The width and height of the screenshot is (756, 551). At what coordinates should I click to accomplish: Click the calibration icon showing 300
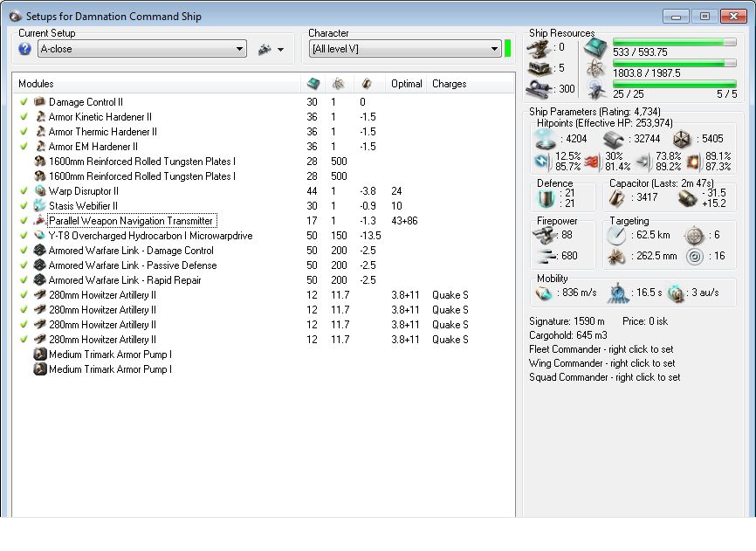pyautogui.click(x=539, y=89)
